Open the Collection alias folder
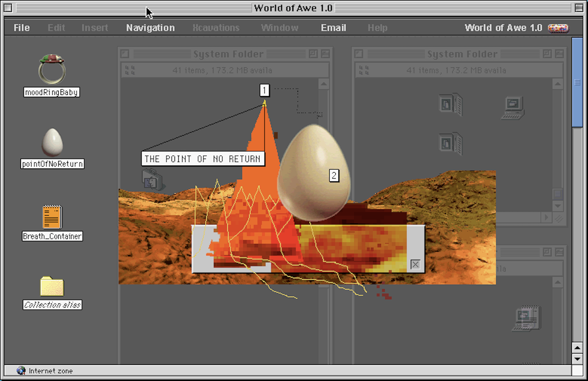This screenshot has width=588, height=381. tap(51, 286)
